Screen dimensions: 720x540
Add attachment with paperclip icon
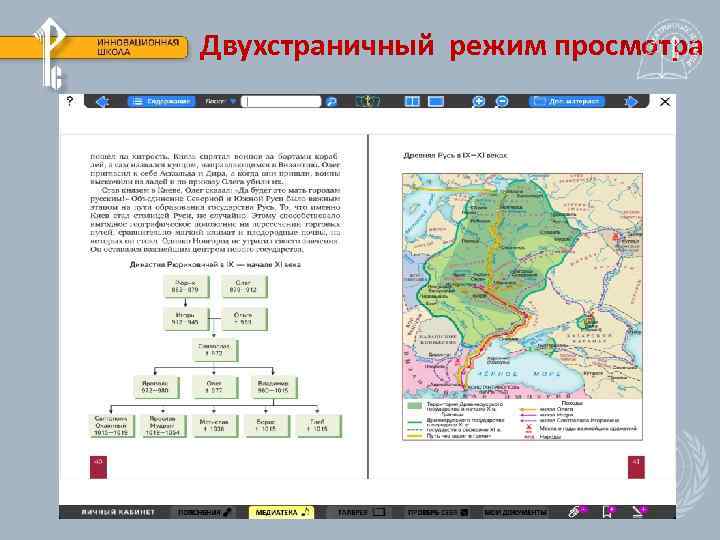(577, 512)
